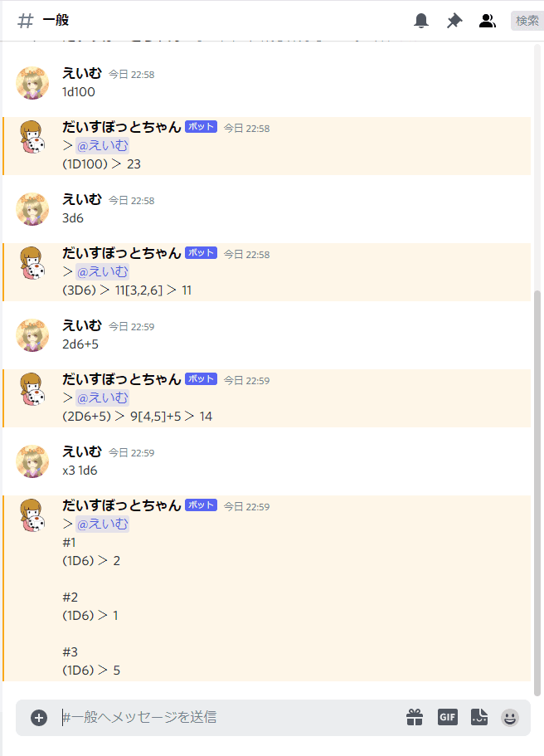Click the 検索 search box
Image resolution: width=544 pixels, height=756 pixels.
[527, 21]
